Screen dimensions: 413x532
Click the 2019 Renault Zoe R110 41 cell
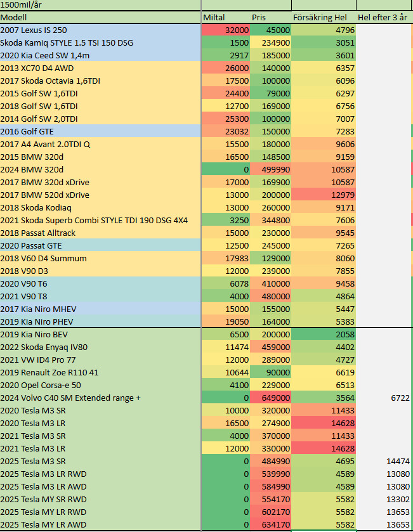(x=100, y=372)
